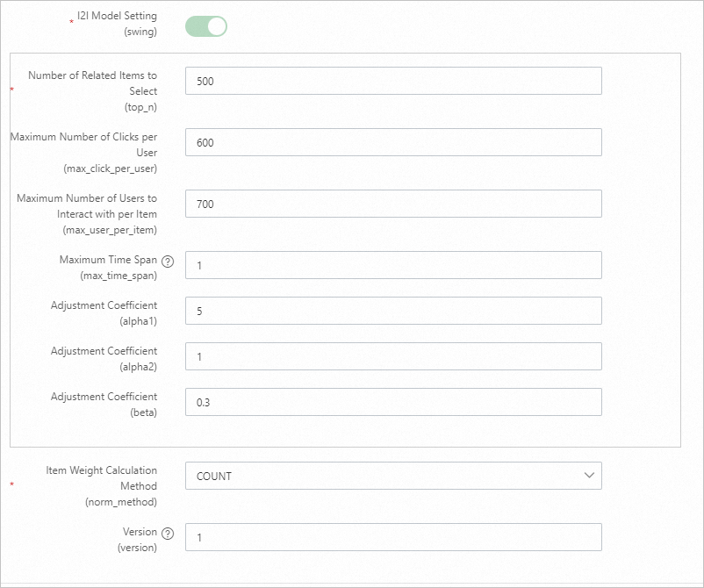Toggle the I2I Model Setting swing switch

click(206, 26)
